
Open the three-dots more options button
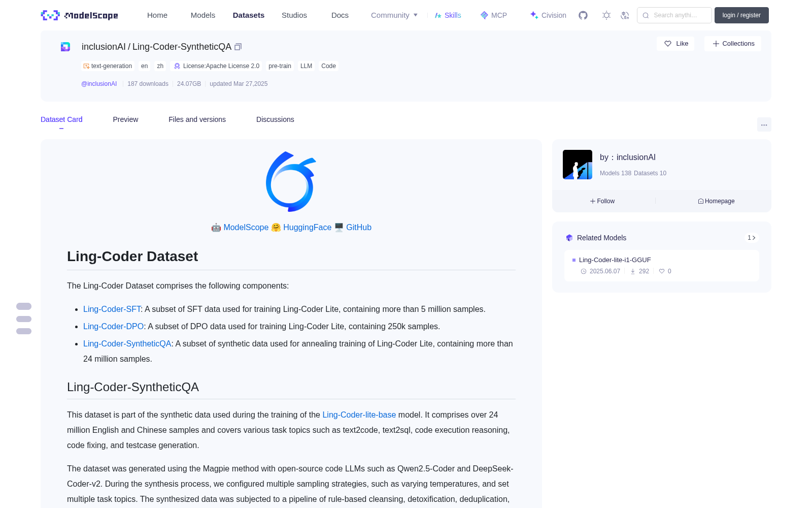(x=764, y=124)
